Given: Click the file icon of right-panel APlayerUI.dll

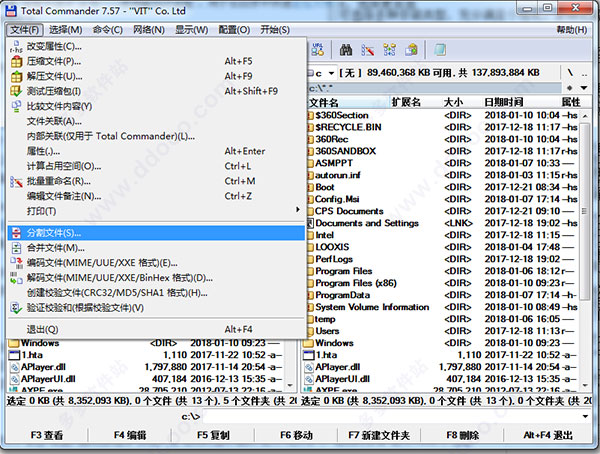Looking at the screenshot, I should pos(308,379).
